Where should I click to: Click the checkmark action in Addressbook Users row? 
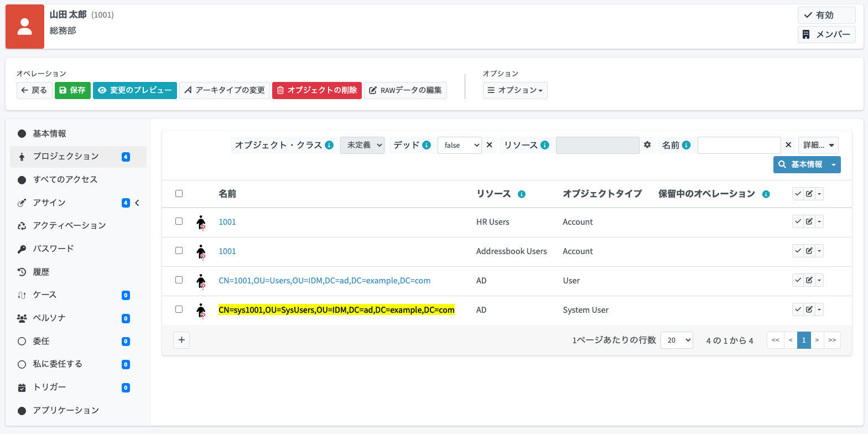(798, 251)
